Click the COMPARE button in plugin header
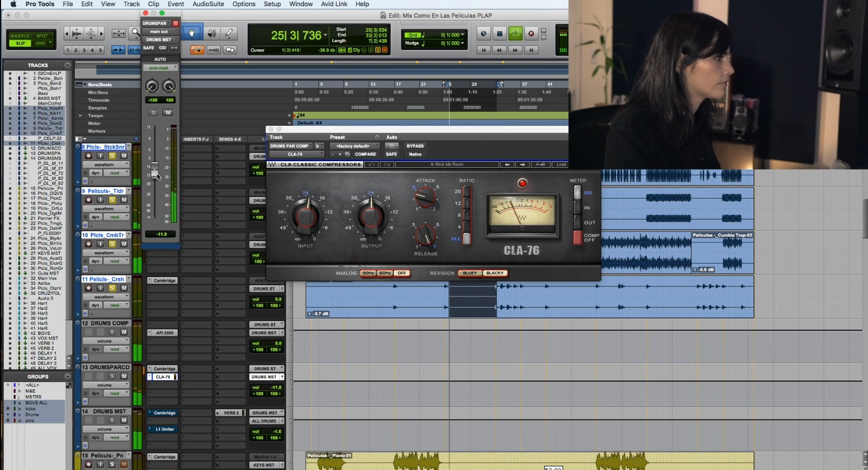This screenshot has height=470, width=868. (365, 154)
